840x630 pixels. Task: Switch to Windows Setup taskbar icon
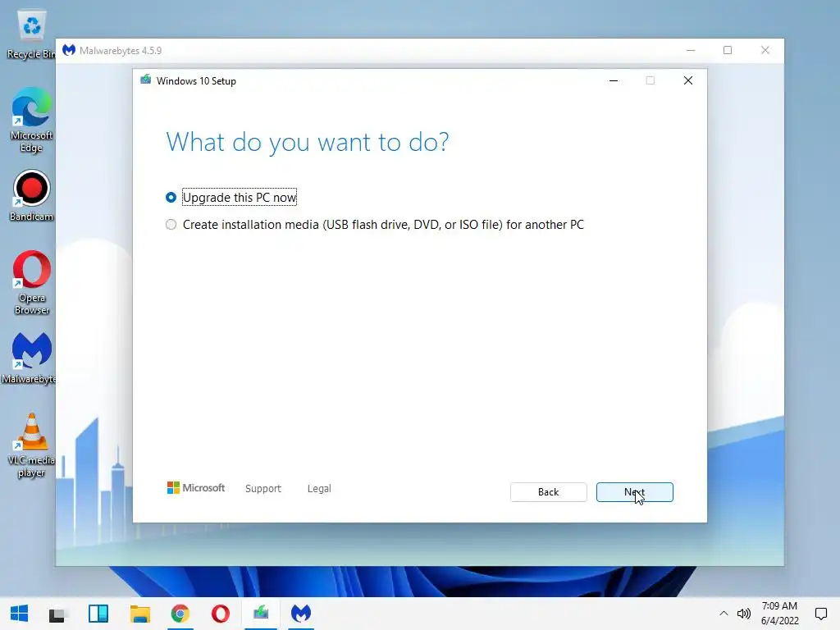[x=261, y=614]
